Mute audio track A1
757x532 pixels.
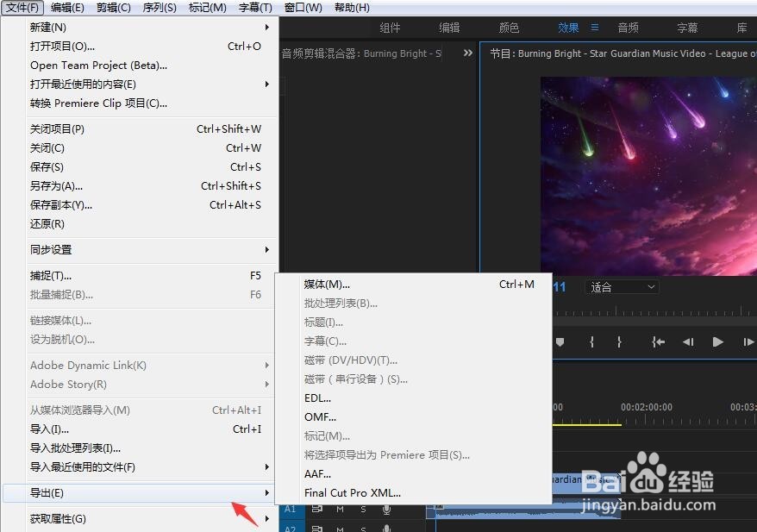(340, 510)
